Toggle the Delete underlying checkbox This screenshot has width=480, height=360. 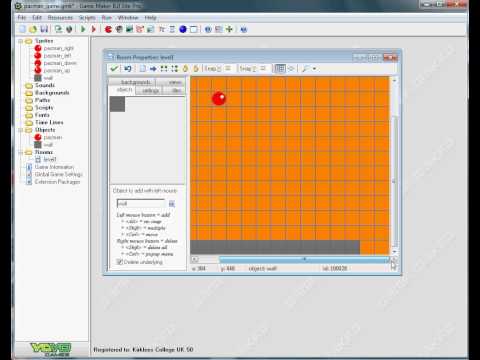[119, 262]
